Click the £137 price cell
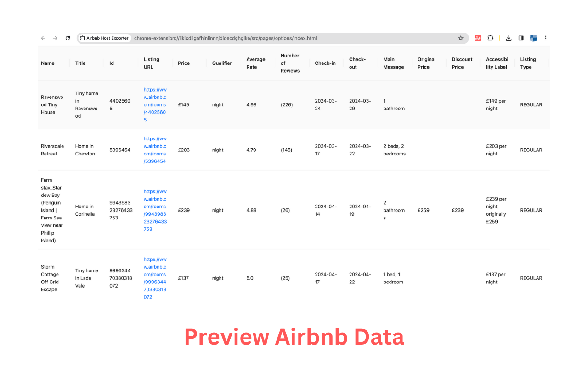The height and width of the screenshot is (368, 588). click(183, 278)
